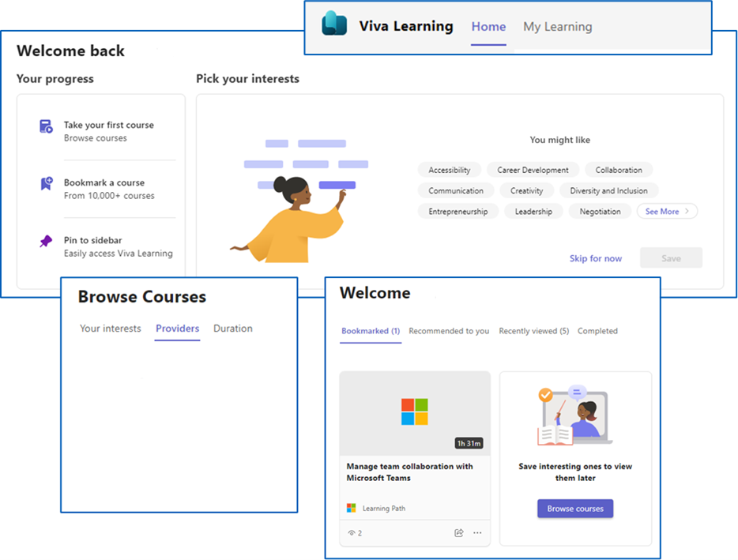
Task: Switch to the Duration tab in Browse Courses
Action: click(233, 329)
